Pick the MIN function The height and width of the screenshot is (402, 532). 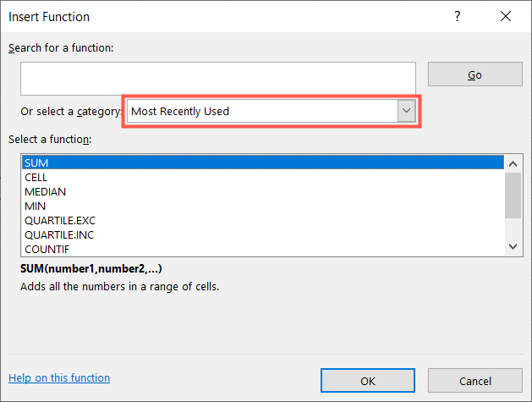pos(36,206)
